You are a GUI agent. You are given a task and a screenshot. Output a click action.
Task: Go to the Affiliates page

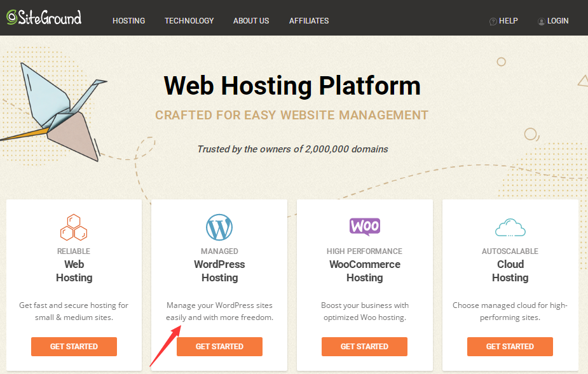click(309, 21)
